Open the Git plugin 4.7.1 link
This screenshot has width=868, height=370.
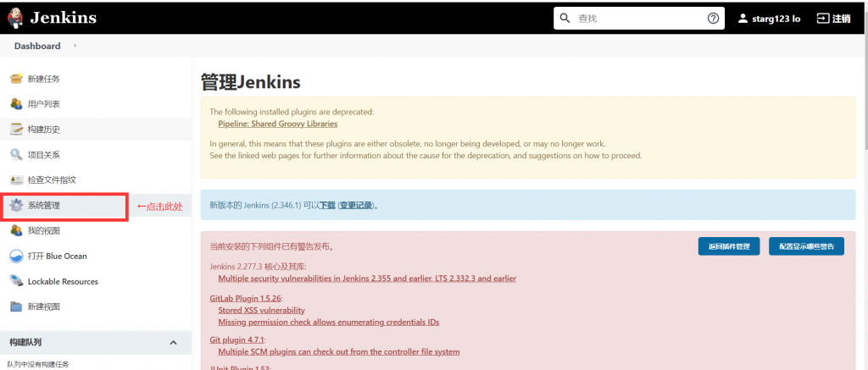tap(237, 340)
